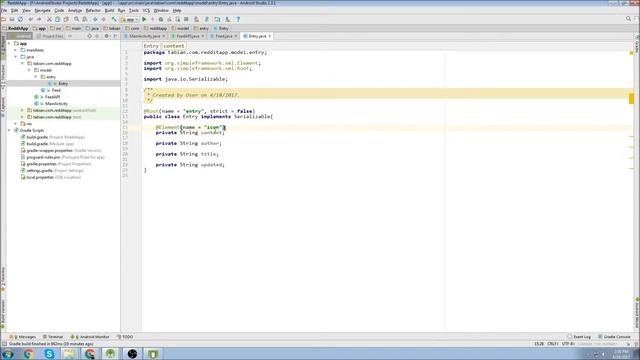Open the Gradle Console panel

click(615, 337)
